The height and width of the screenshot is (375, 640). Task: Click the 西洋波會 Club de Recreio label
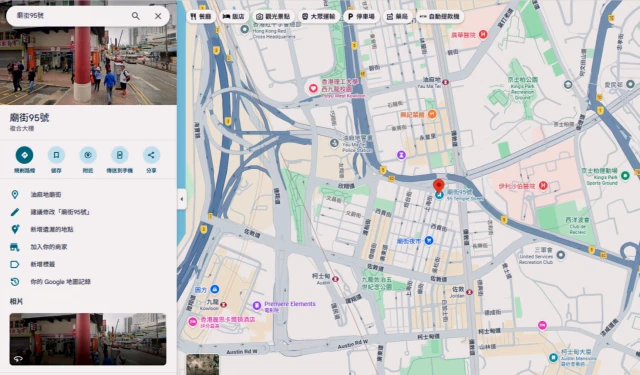[x=578, y=226]
